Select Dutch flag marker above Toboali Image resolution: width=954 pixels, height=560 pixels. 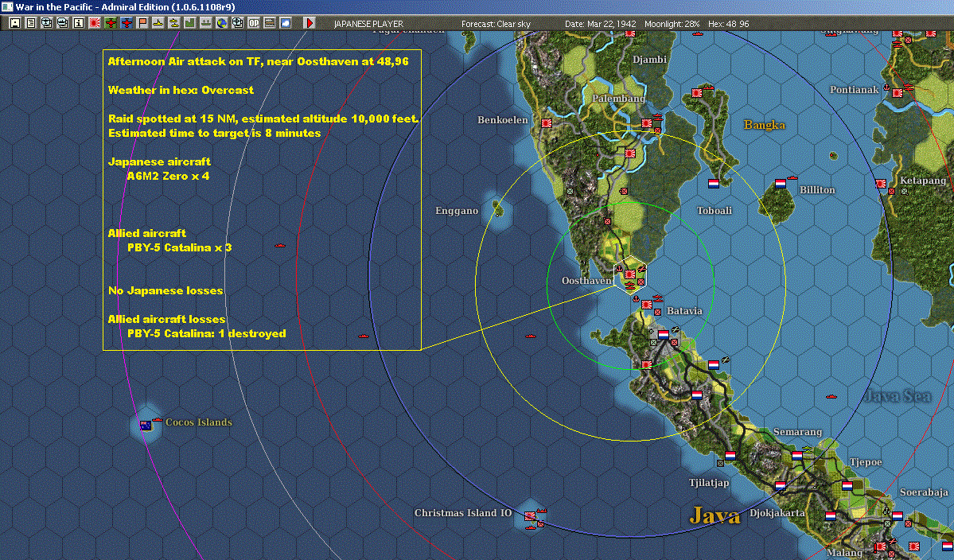713,184
